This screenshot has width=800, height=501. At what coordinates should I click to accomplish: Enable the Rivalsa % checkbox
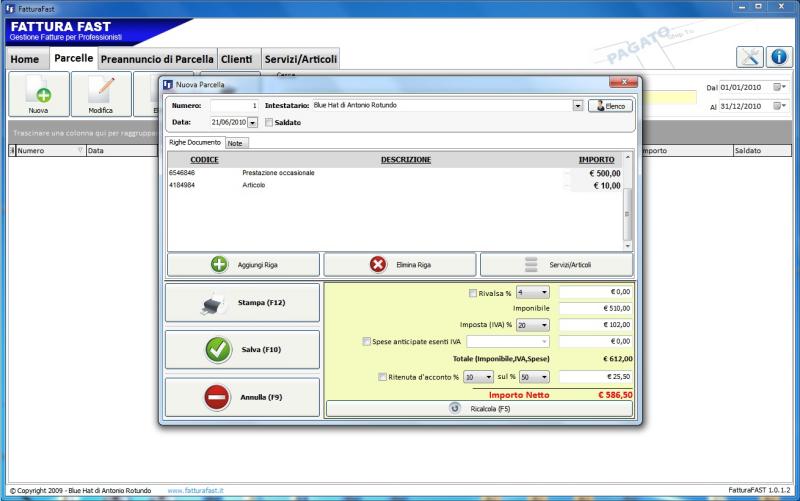[473, 293]
